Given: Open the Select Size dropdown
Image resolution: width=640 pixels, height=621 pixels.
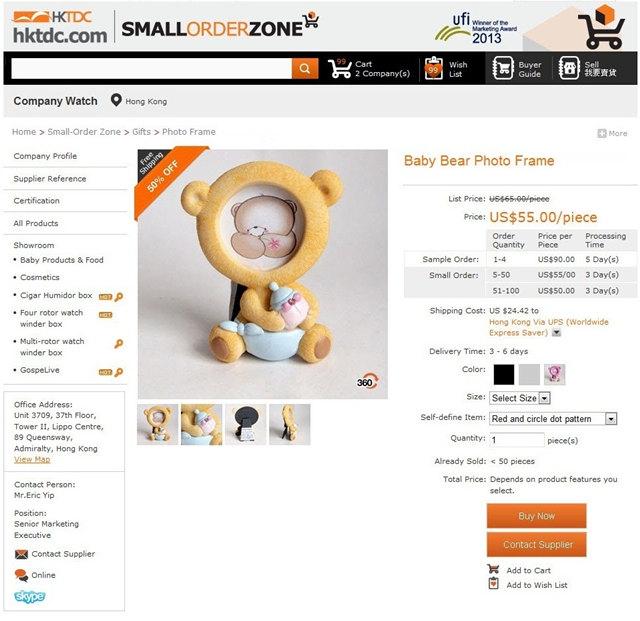Looking at the screenshot, I should [x=520, y=398].
